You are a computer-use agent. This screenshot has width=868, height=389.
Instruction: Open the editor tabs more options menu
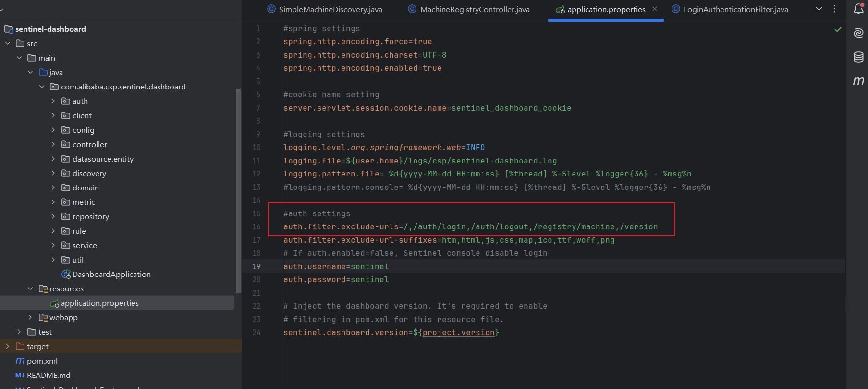click(834, 9)
